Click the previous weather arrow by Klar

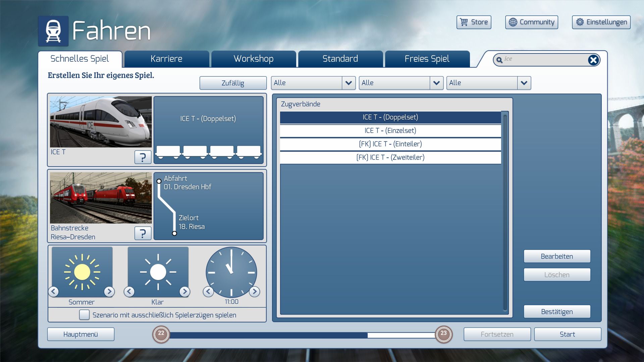coord(129,292)
